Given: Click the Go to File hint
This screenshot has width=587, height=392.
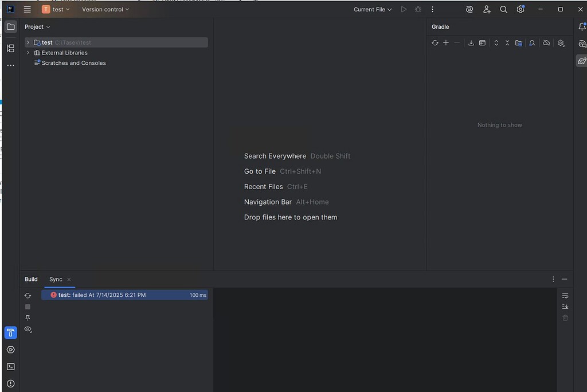Looking at the screenshot, I should coord(260,171).
